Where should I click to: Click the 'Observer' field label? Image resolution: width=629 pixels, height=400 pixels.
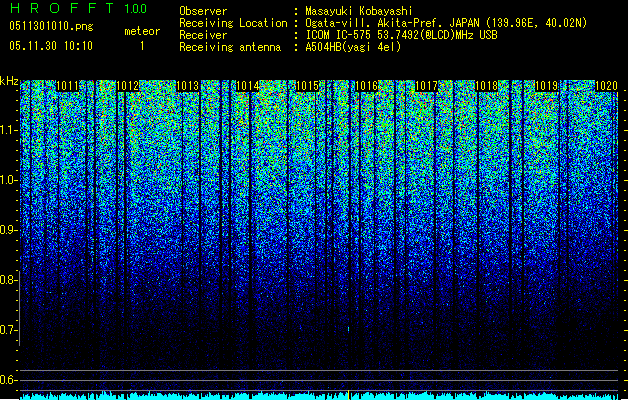coord(203,11)
